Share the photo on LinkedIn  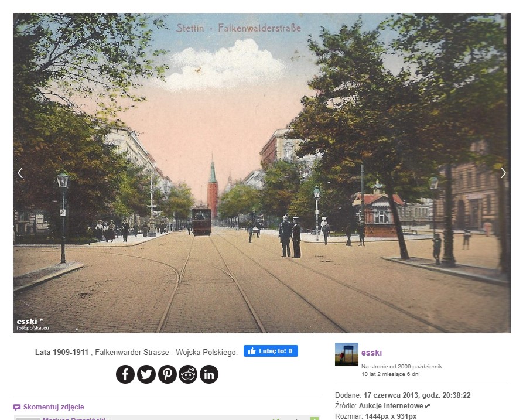point(209,374)
